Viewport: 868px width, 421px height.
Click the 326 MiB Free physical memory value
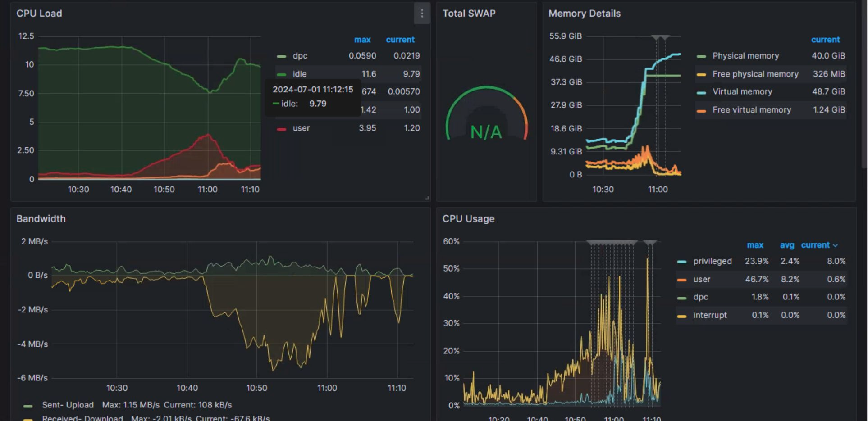[x=829, y=74]
